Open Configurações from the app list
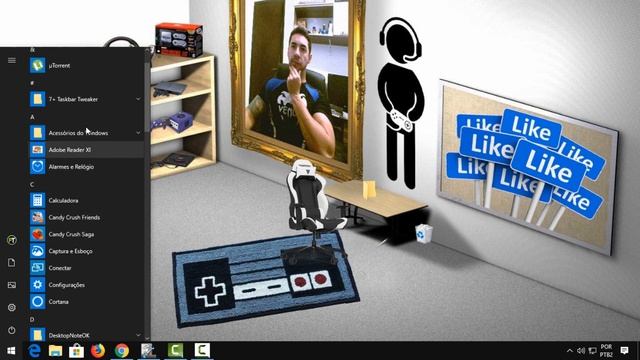 86,285
